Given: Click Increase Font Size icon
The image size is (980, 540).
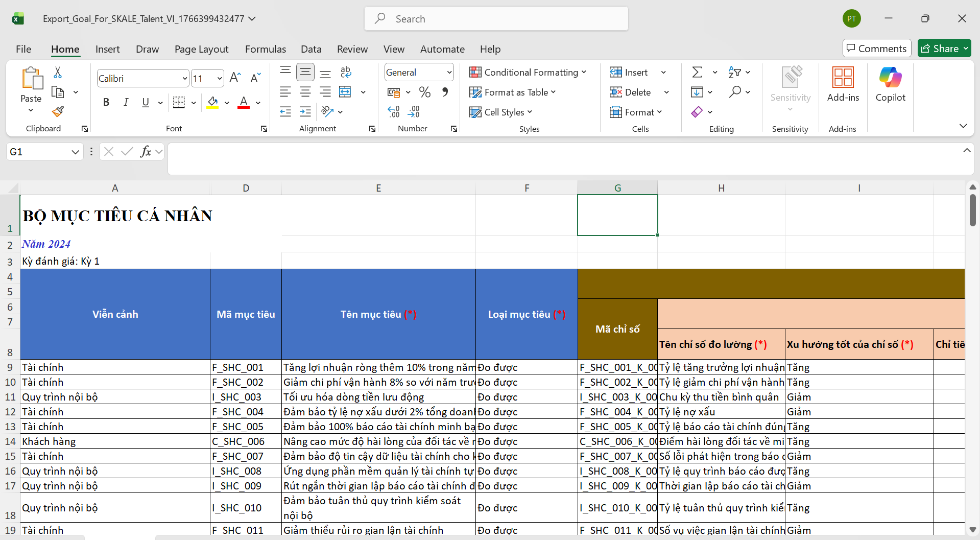Looking at the screenshot, I should click(235, 78).
